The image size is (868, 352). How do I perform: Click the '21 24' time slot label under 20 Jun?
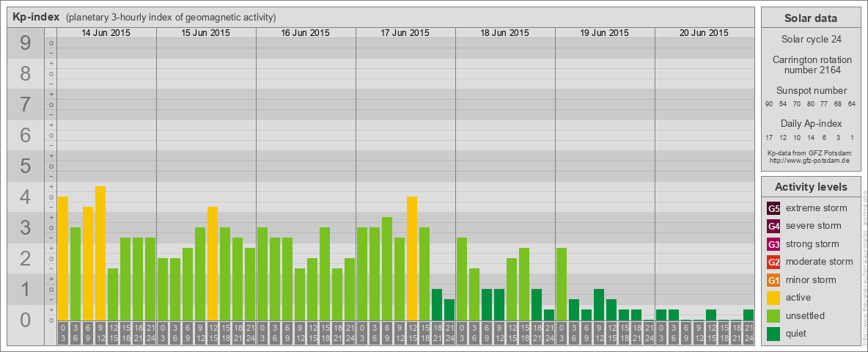(x=749, y=333)
